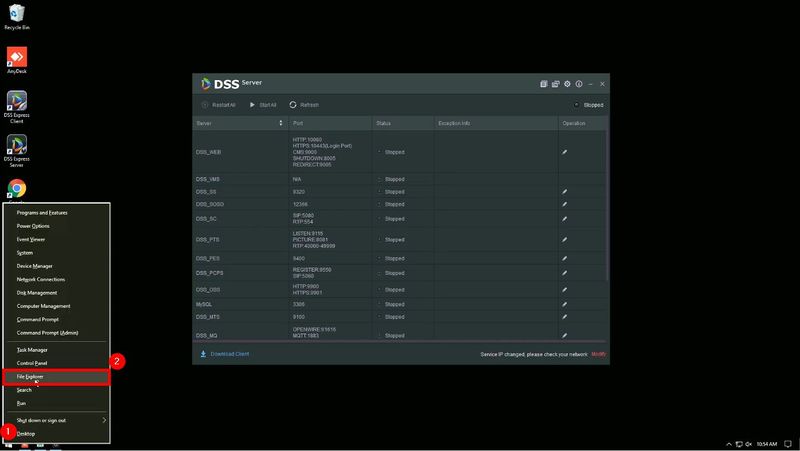Edit the DSS_MQ ports with pencil icon

click(564, 335)
